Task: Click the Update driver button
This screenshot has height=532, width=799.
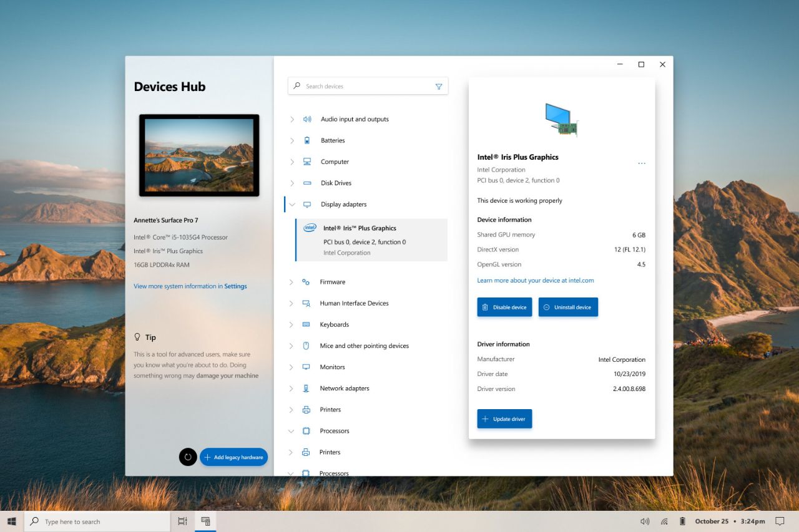Action: pos(504,418)
